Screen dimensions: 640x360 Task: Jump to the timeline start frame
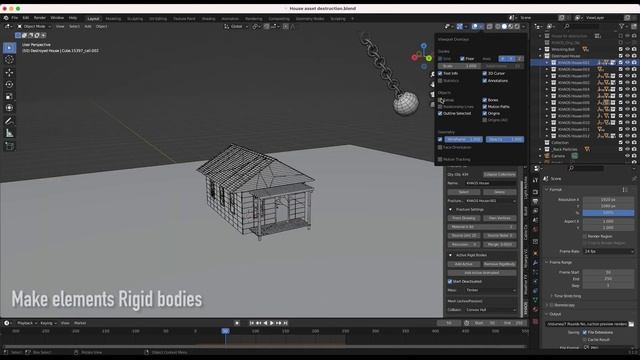251,323
